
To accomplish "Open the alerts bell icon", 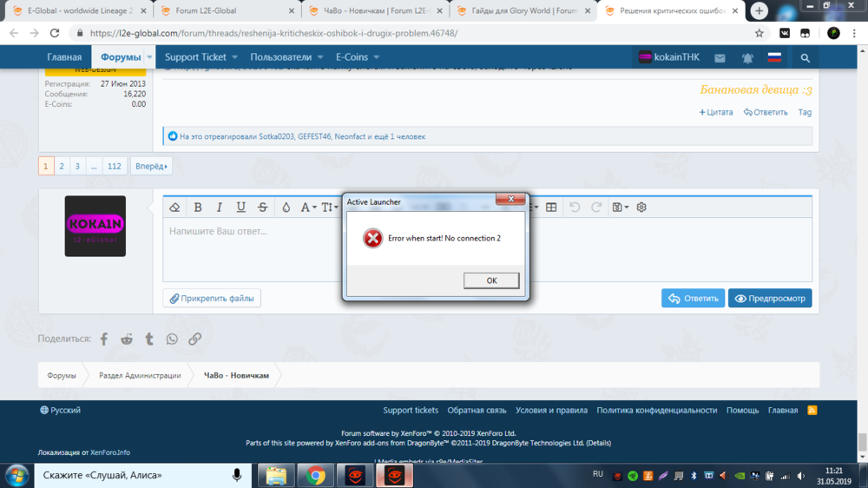I will click(747, 58).
